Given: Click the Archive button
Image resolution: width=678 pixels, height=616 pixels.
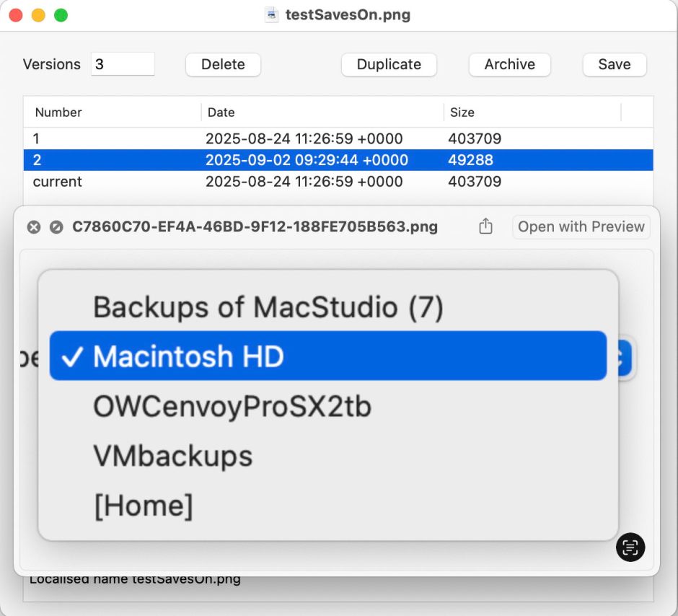Looking at the screenshot, I should pyautogui.click(x=509, y=64).
